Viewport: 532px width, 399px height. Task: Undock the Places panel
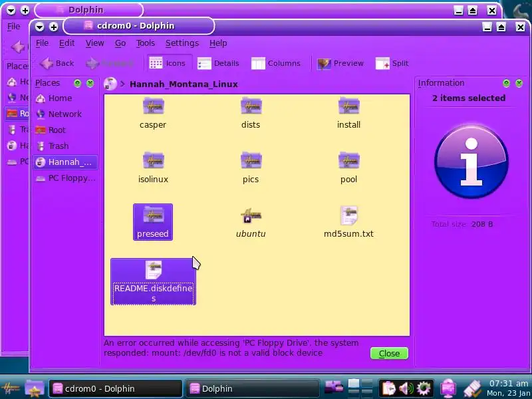tap(77, 83)
